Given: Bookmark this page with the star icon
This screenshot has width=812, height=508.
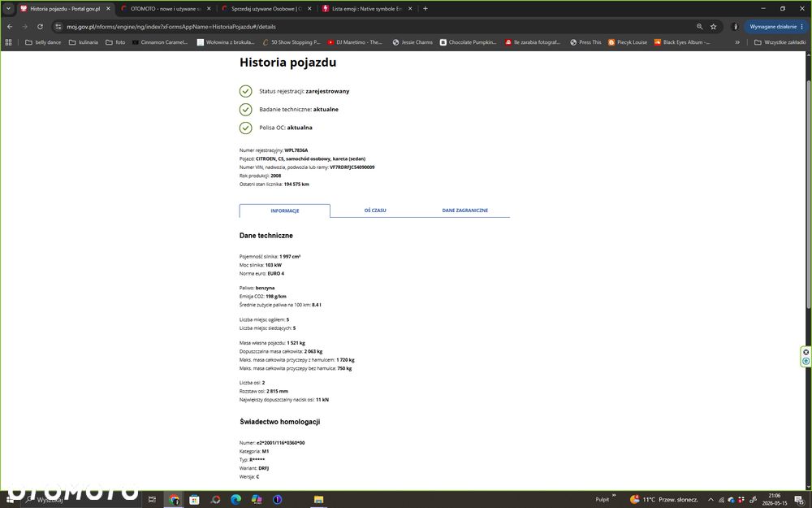Looking at the screenshot, I should click(713, 27).
